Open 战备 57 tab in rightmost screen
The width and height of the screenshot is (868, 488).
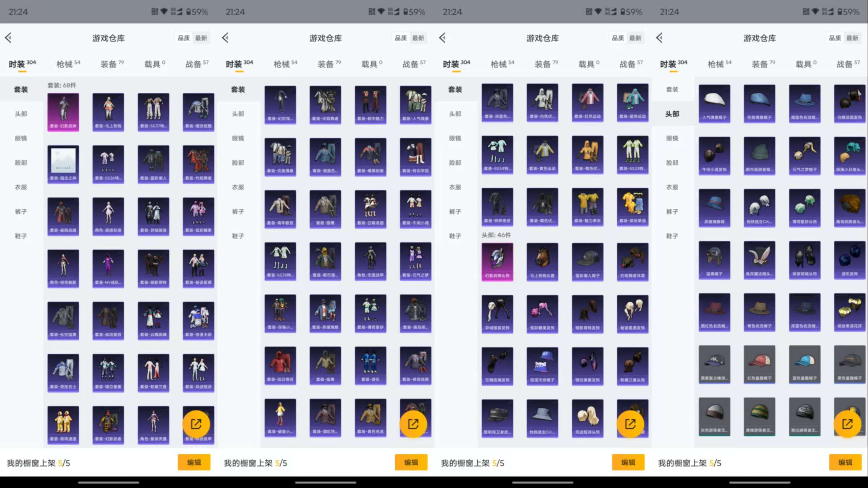pos(848,64)
